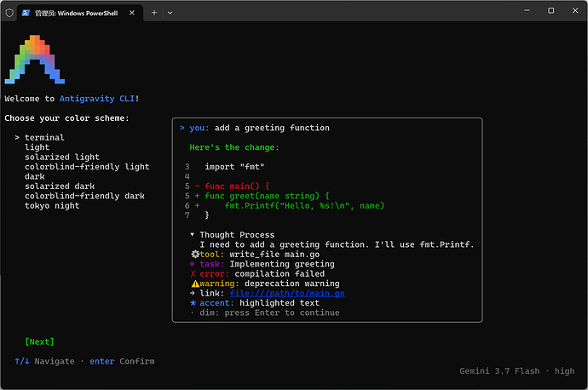Image resolution: width=588 pixels, height=390 pixels.
Task: Select the tokyo night color scheme
Action: (x=52, y=206)
